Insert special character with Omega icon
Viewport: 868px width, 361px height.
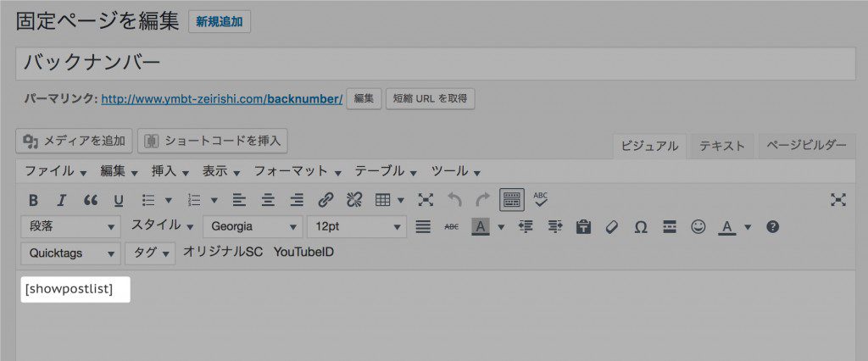[641, 226]
